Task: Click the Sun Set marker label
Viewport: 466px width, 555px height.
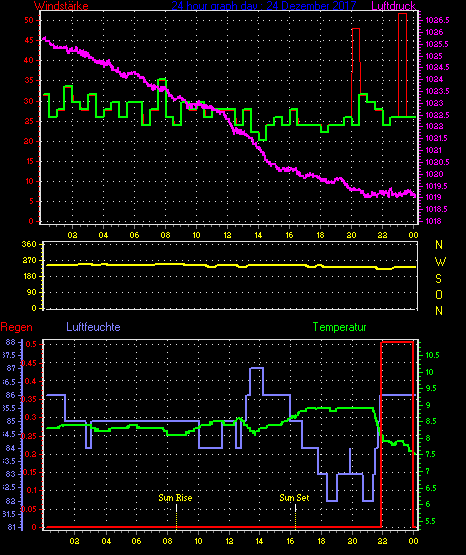Action: point(294,498)
